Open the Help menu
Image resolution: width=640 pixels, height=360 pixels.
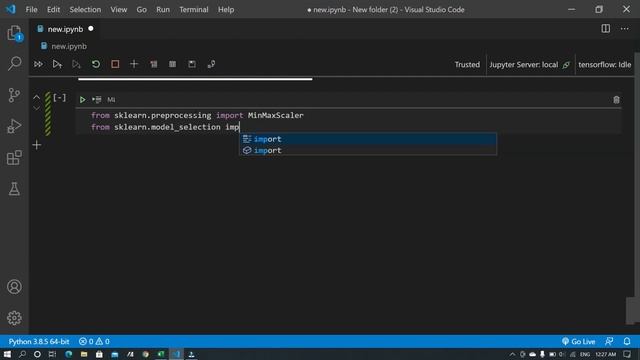226,9
